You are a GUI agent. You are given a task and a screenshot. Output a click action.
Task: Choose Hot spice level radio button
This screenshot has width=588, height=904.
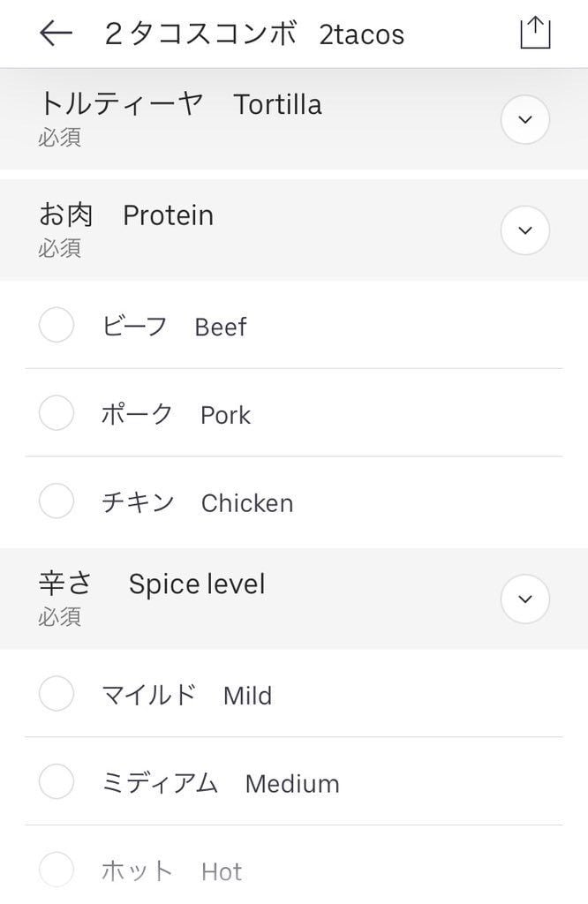(57, 870)
